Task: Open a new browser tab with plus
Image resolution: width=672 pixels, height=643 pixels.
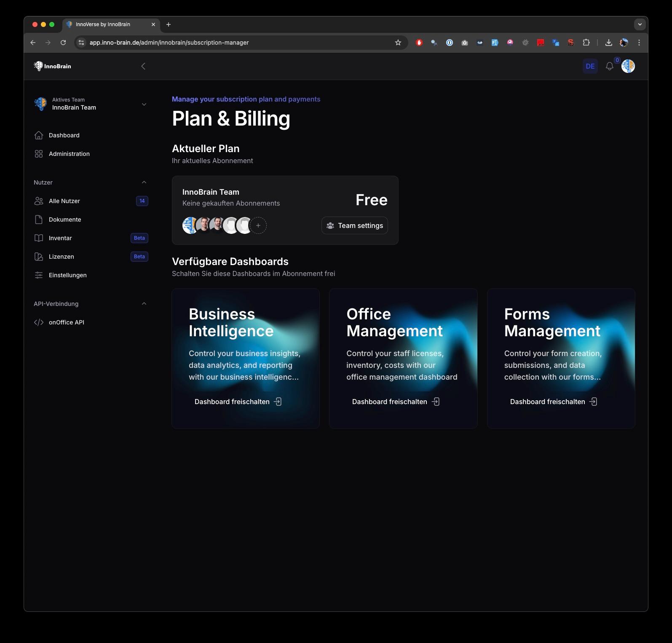Action: coord(169,24)
